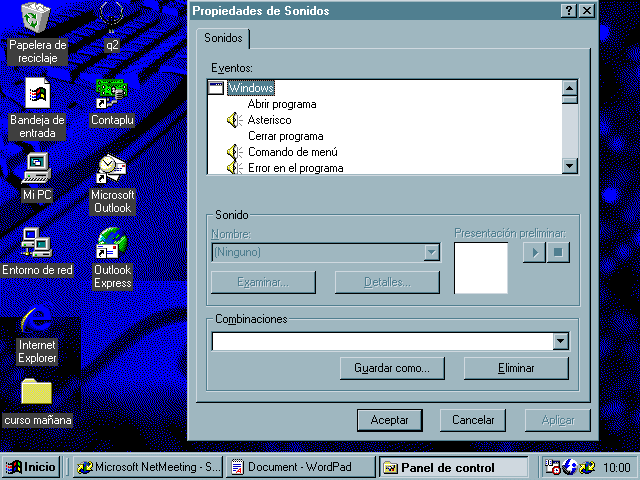Click the scheduler icon in system tray
The width and height of the screenshot is (640, 480).
click(553, 467)
